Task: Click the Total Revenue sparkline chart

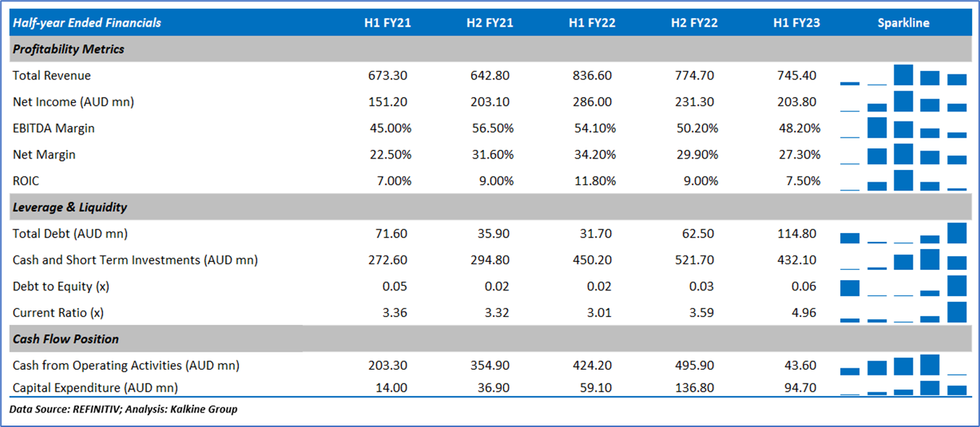Action: click(903, 76)
